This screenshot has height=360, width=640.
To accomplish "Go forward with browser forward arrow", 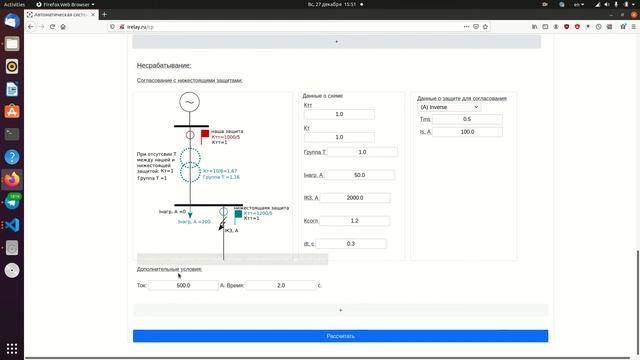I will click(x=41, y=27).
